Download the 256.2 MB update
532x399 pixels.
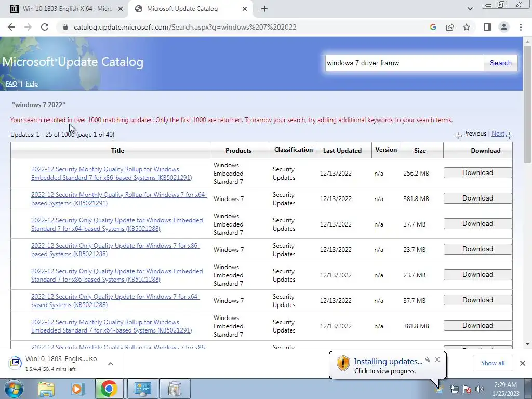pyautogui.click(x=478, y=172)
